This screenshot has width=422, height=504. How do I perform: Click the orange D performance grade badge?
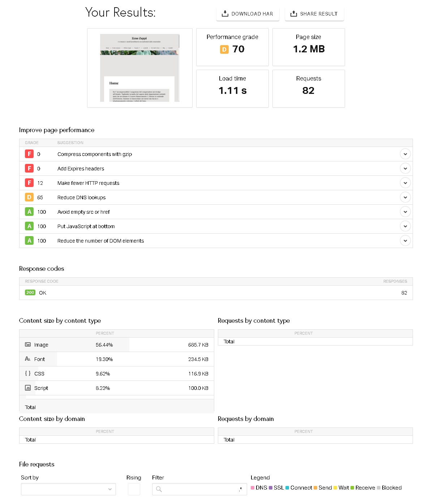[224, 49]
